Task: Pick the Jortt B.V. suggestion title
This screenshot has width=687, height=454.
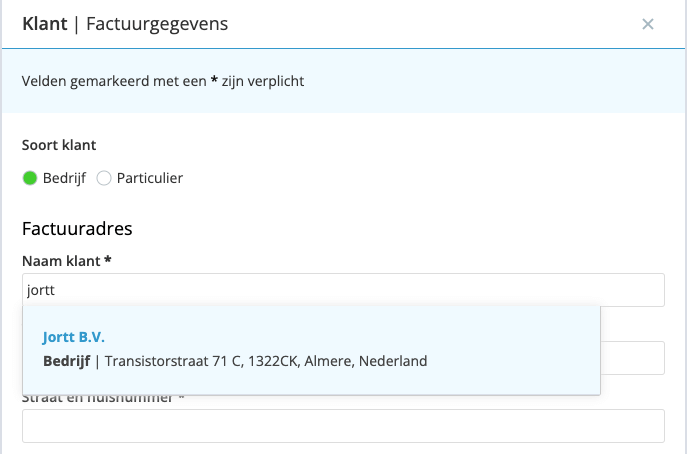Action: [x=74, y=337]
